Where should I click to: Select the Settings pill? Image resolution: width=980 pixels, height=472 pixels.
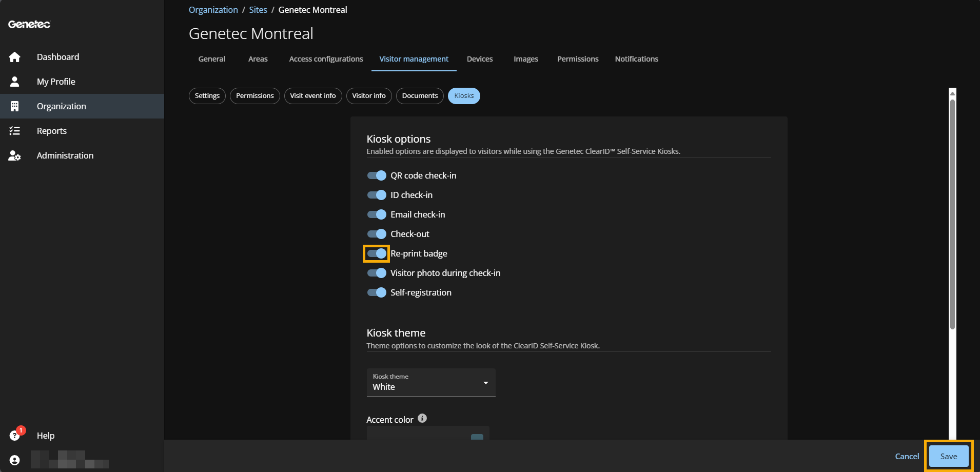coord(207,96)
